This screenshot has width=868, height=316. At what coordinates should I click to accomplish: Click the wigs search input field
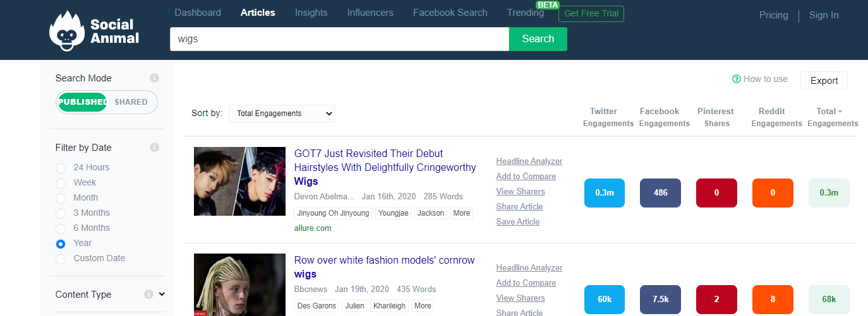click(x=339, y=39)
